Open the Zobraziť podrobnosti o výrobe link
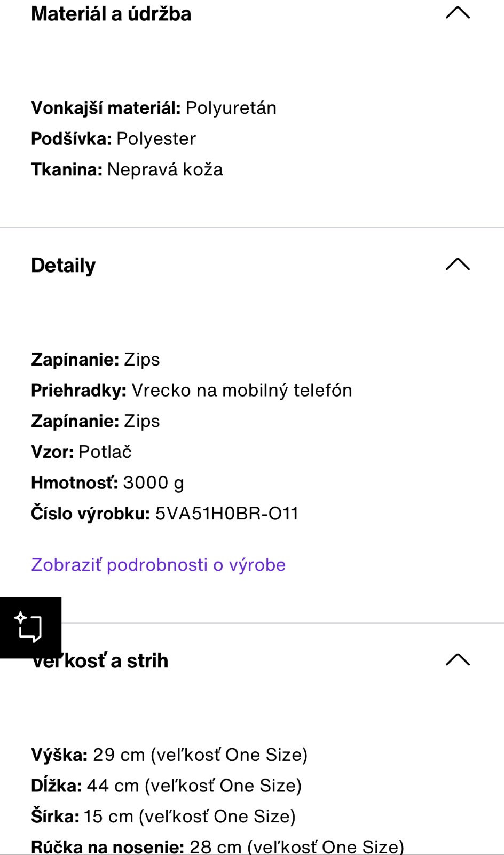Viewport: 504px width, 855px height. click(x=159, y=565)
